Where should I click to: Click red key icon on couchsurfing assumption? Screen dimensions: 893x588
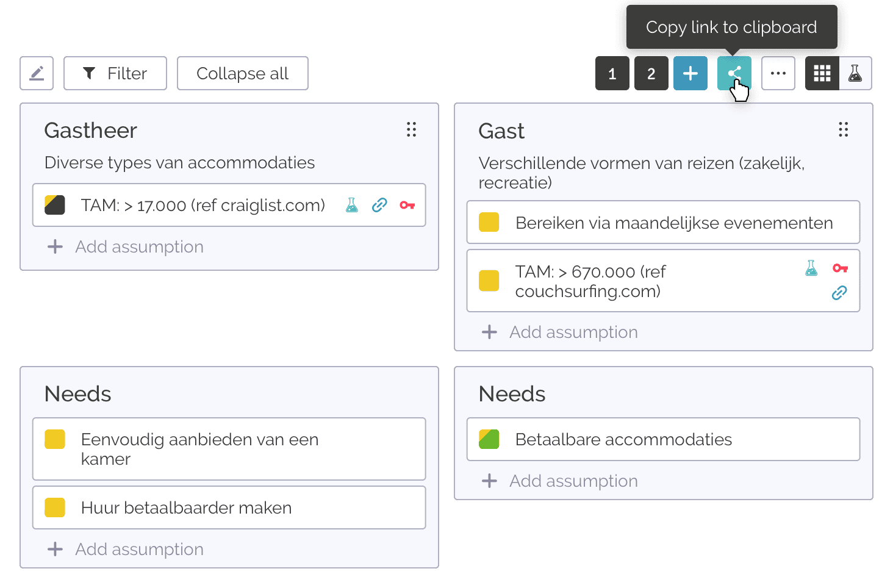coord(840,268)
